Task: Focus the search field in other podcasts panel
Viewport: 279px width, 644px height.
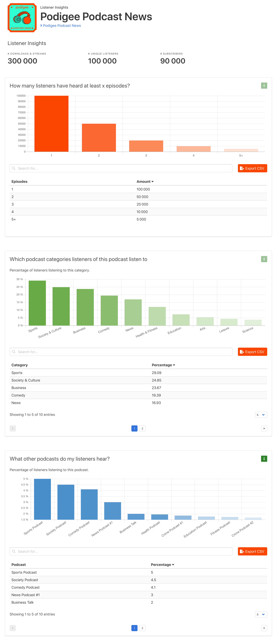Action: click(121, 551)
